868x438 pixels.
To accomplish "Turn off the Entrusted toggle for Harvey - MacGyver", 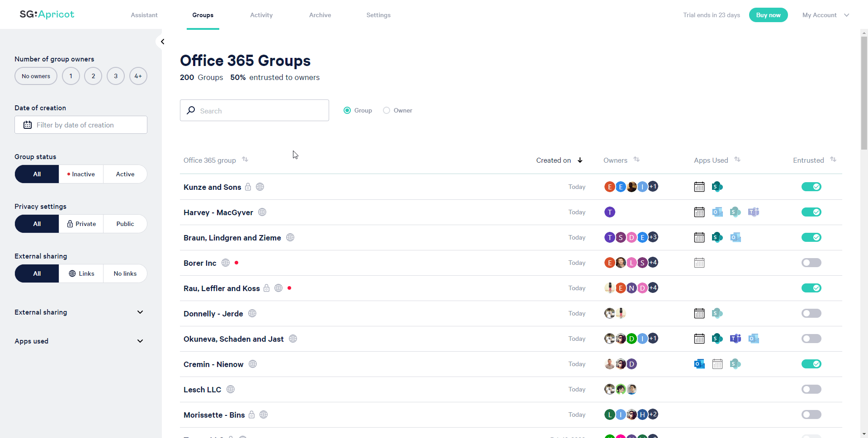I will [811, 212].
